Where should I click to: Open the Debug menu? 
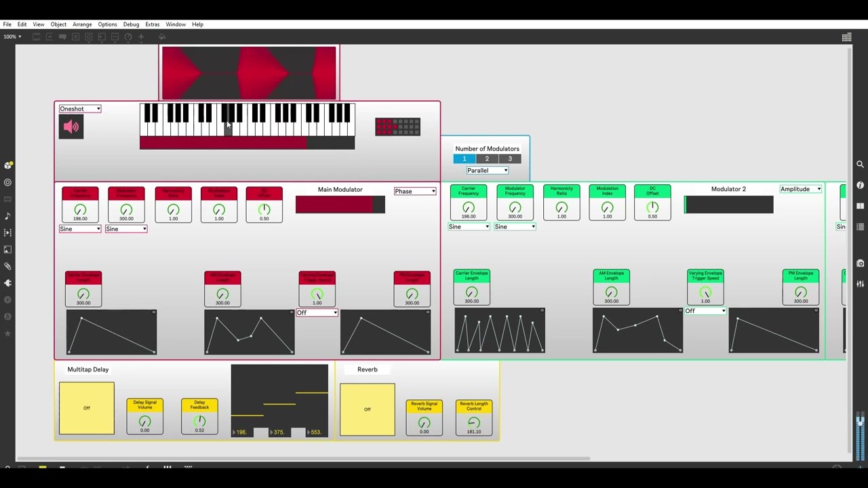coord(131,24)
